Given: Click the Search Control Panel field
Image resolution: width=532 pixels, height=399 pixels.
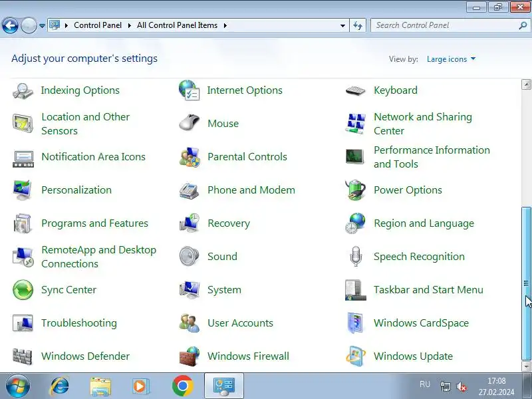Looking at the screenshot, I should pyautogui.click(x=446, y=25).
